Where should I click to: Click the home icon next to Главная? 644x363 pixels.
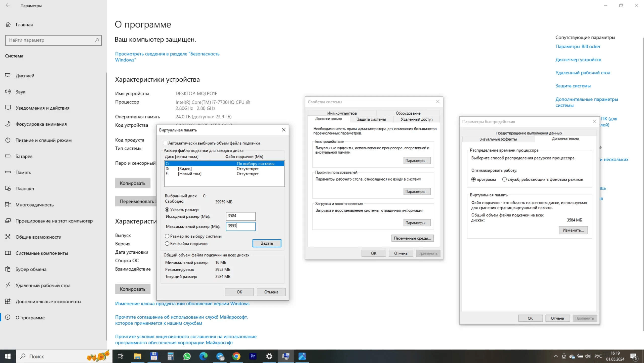click(8, 24)
